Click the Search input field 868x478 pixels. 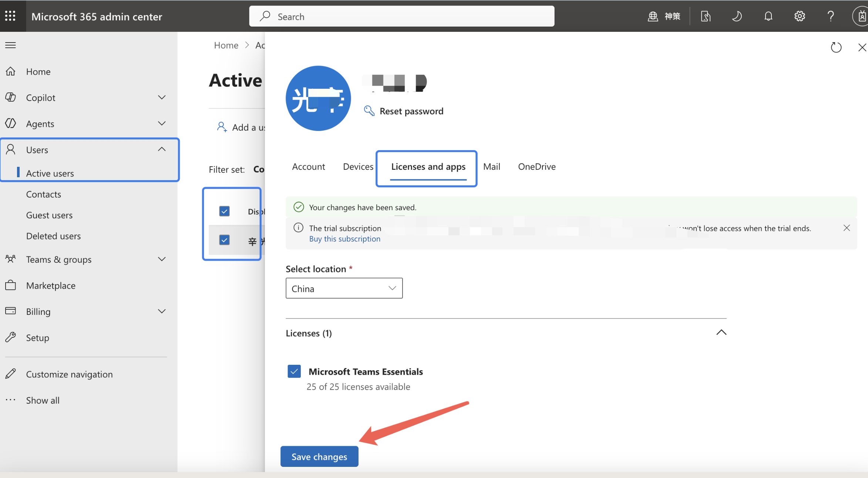coord(402,16)
